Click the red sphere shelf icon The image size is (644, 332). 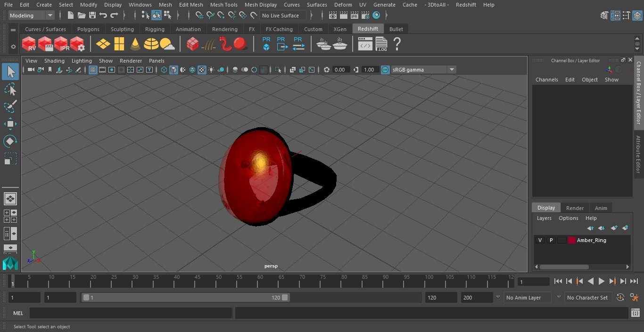(240, 44)
